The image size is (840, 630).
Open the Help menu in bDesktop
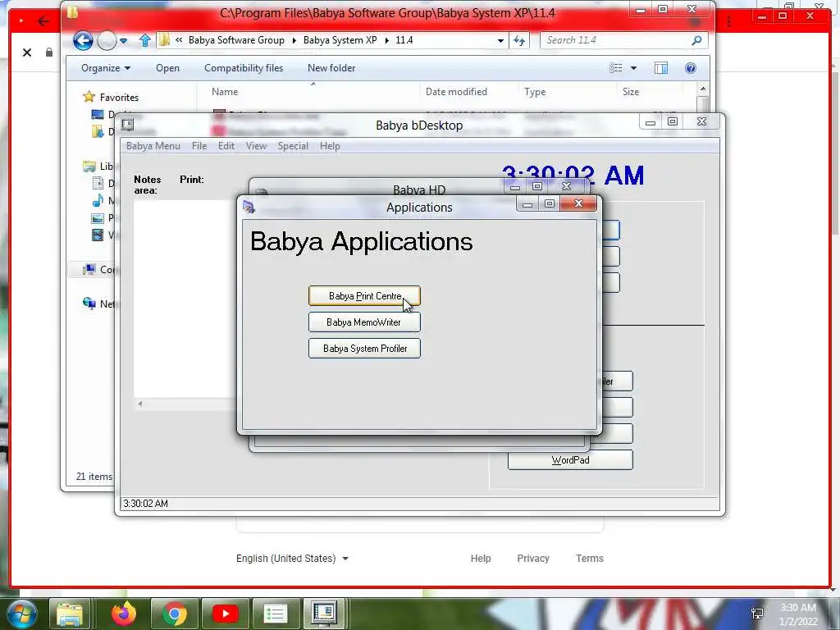point(330,146)
